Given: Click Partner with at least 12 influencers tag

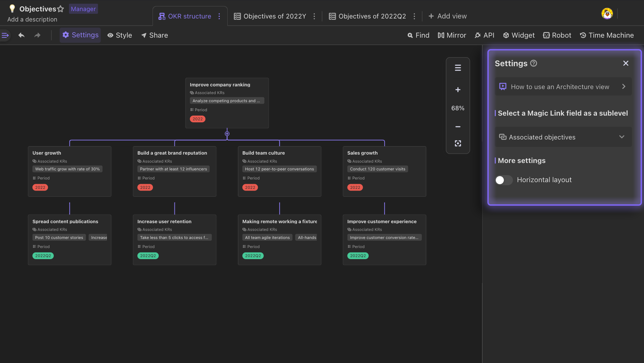Looking at the screenshot, I should tap(173, 169).
